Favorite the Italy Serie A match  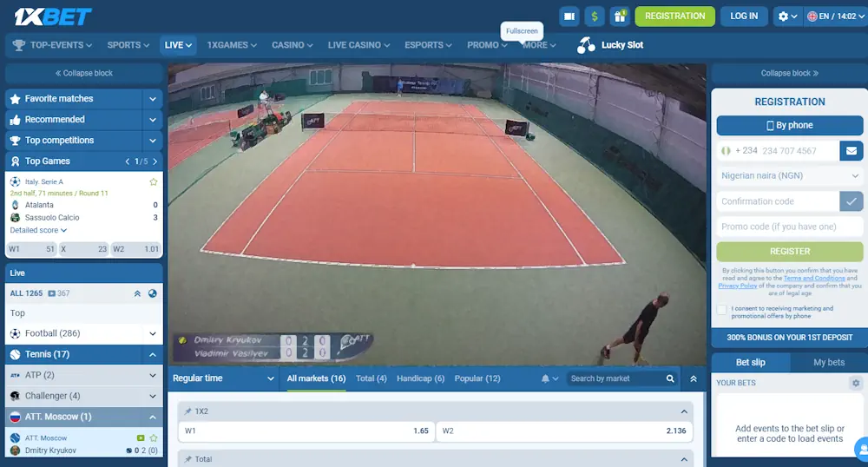point(154,181)
